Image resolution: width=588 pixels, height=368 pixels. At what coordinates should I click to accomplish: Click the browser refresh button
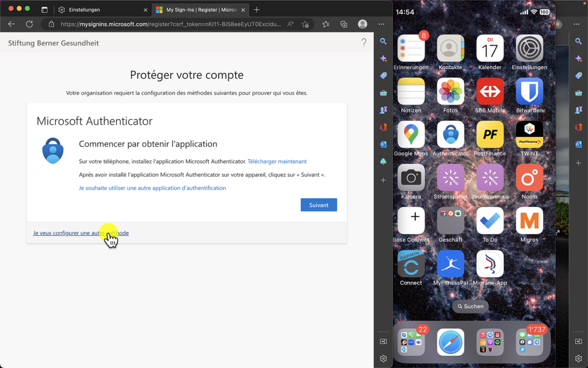coord(29,24)
